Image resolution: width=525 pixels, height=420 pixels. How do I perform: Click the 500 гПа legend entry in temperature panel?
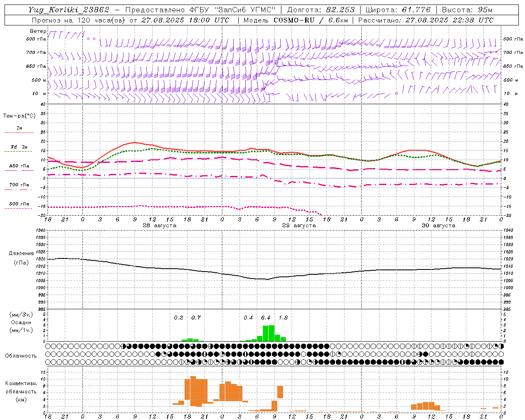pyautogui.click(x=19, y=203)
